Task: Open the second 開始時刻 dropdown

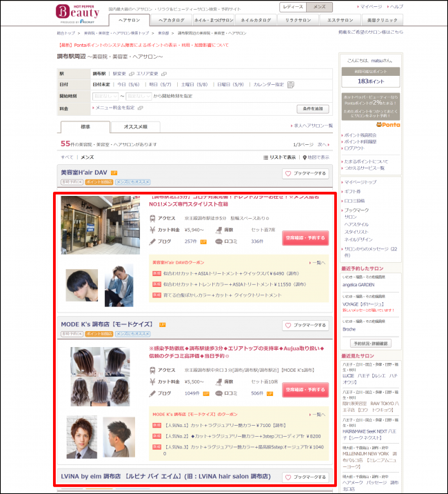Action: (139, 96)
